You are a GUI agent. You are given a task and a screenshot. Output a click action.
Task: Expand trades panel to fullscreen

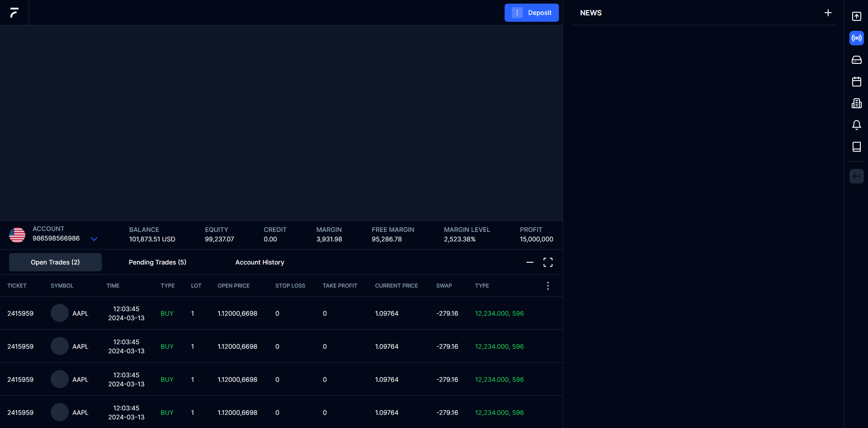click(x=548, y=262)
